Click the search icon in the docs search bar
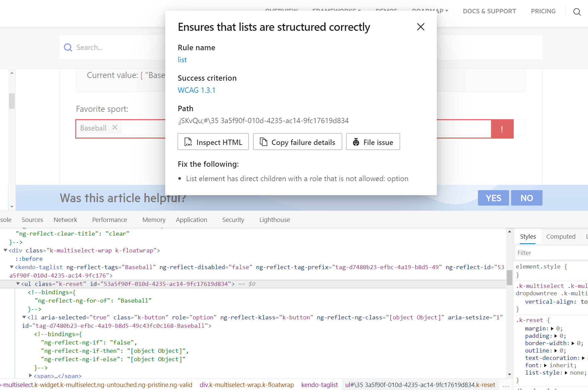This screenshot has width=588, height=390. coord(68,47)
